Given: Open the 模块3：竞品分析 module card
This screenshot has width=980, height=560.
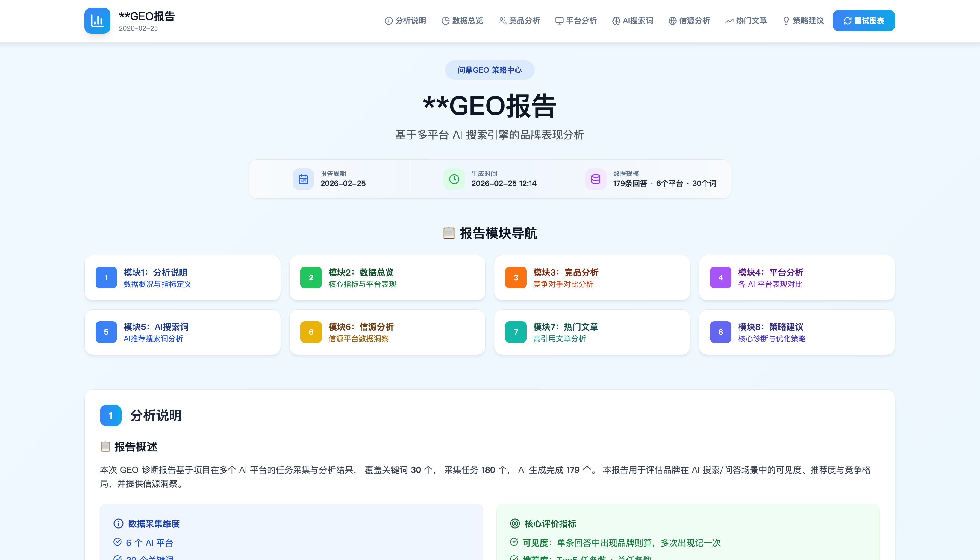Looking at the screenshot, I should pos(592,278).
